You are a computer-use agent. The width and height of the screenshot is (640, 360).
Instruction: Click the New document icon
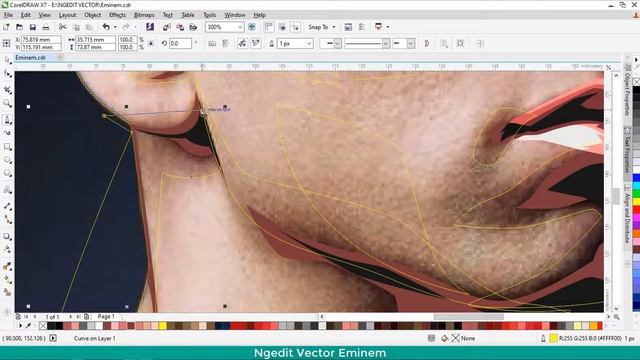click(x=6, y=27)
